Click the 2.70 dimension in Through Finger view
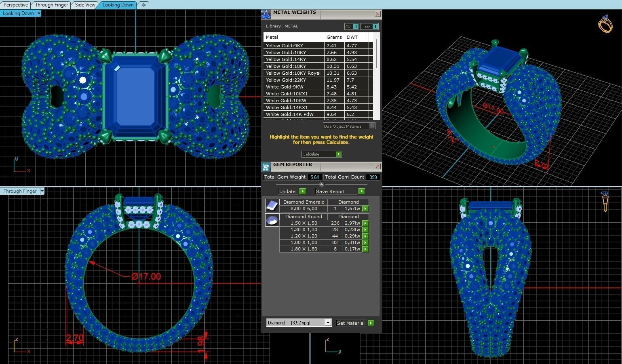 click(x=75, y=338)
